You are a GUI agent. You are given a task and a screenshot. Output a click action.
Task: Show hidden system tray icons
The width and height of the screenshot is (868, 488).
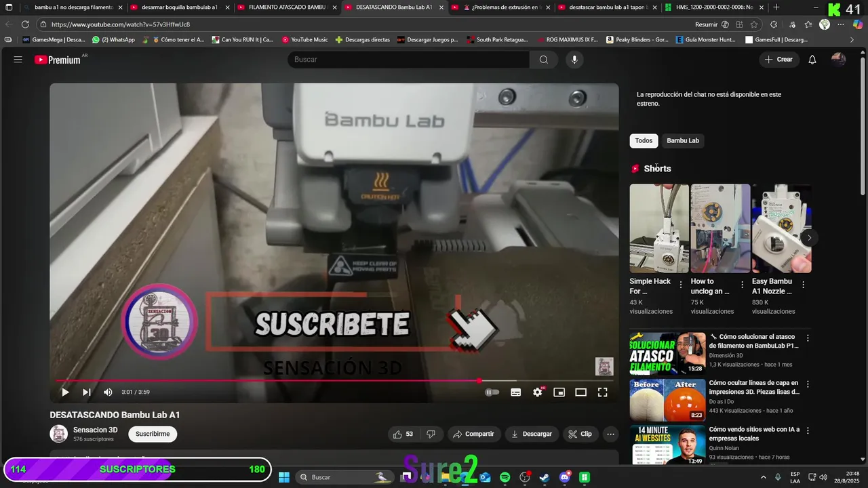click(x=764, y=477)
